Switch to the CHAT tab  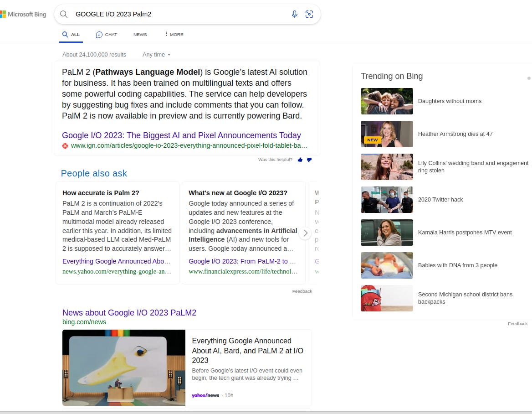pyautogui.click(x=107, y=35)
